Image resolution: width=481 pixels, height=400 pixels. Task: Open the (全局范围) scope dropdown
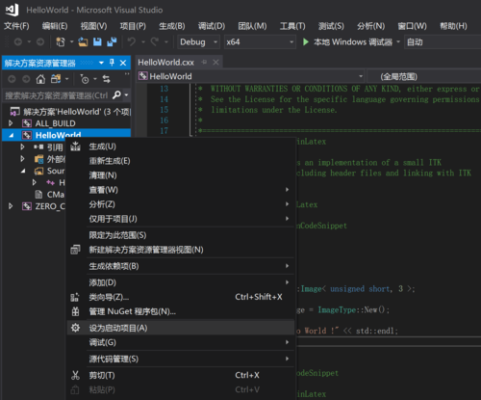424,76
